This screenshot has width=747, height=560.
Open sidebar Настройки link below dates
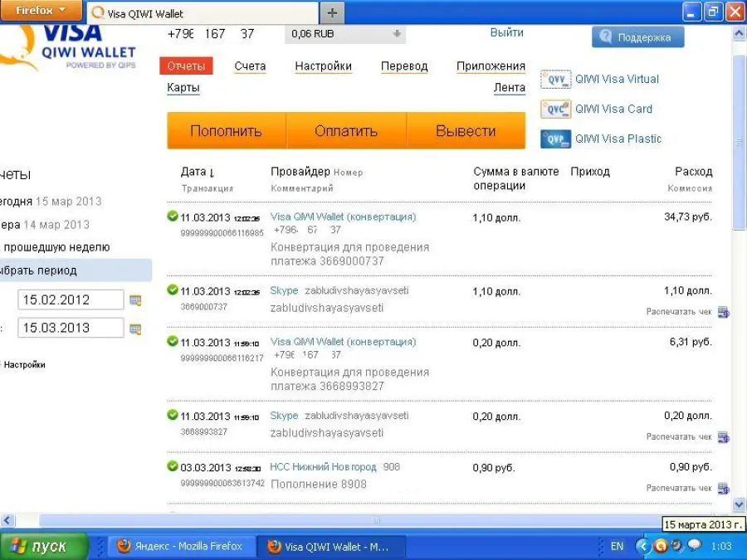(24, 365)
